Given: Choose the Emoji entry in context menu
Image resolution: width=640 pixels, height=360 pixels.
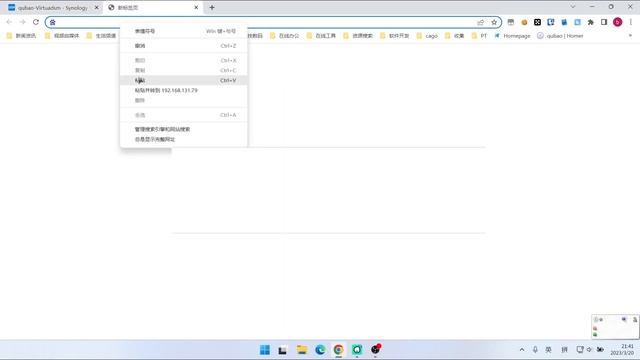Looking at the screenshot, I should 184,31.
